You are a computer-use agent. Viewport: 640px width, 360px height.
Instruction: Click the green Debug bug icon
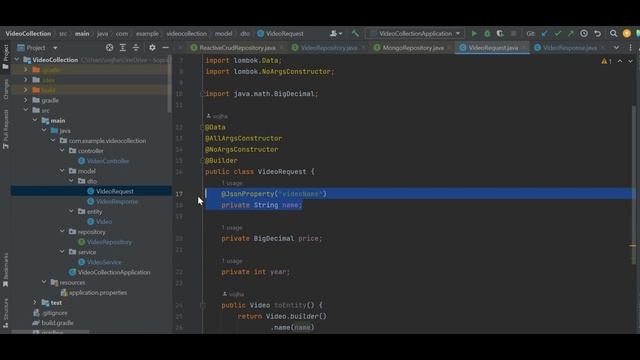pos(487,33)
